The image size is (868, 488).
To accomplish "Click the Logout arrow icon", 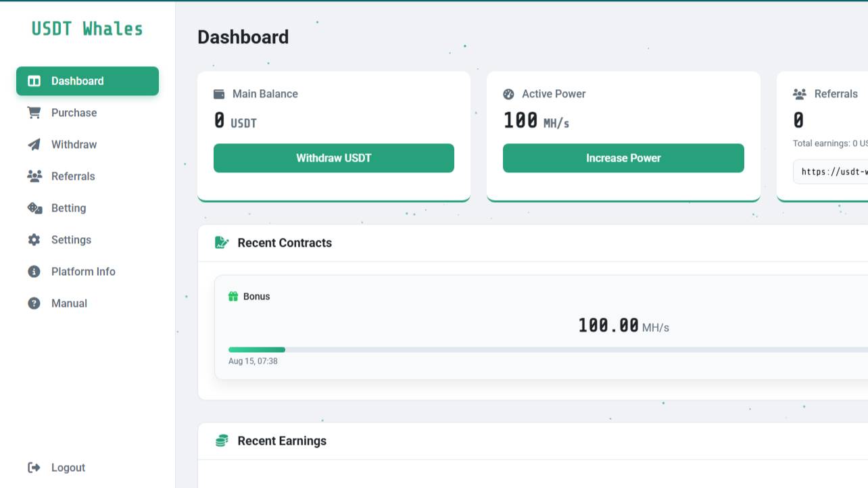I will point(34,468).
